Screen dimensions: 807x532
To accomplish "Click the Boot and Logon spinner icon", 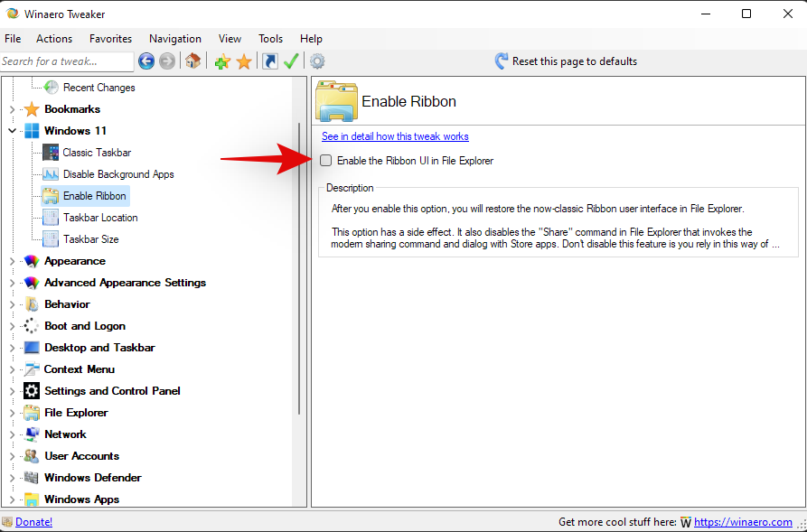I will (32, 326).
